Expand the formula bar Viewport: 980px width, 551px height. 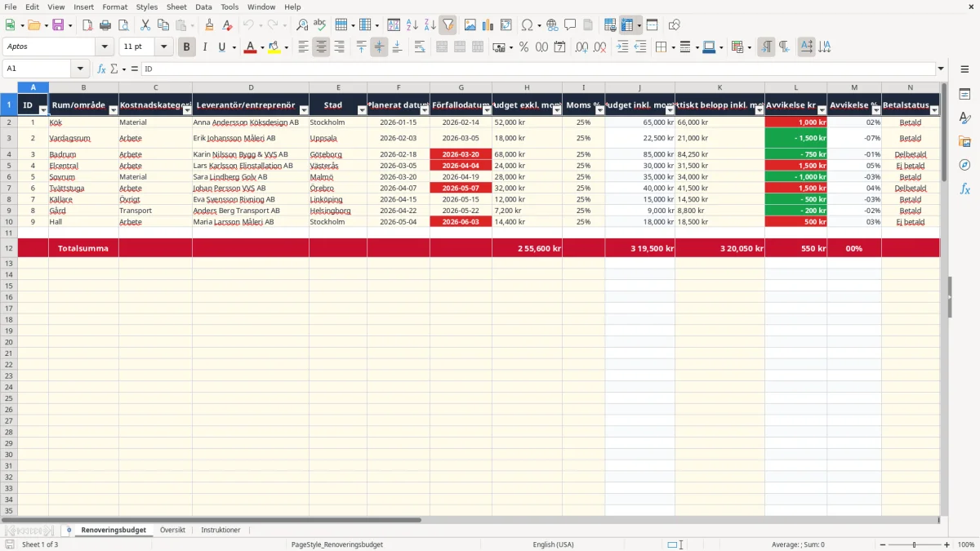(941, 69)
